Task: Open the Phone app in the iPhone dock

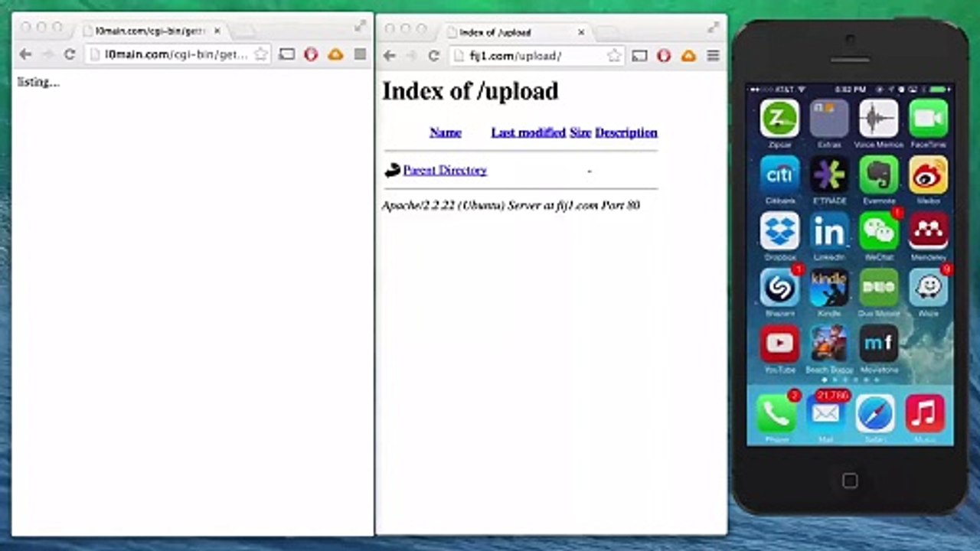Action: 776,414
